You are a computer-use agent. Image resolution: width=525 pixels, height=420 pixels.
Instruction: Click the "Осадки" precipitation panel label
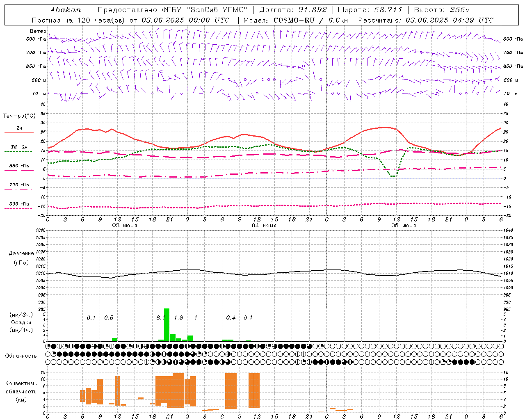coord(21,322)
